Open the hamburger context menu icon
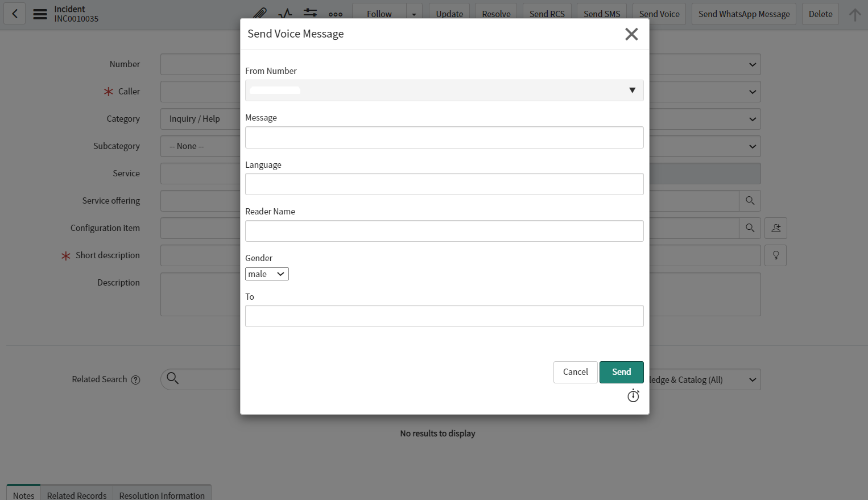This screenshot has height=500, width=868. (x=40, y=14)
